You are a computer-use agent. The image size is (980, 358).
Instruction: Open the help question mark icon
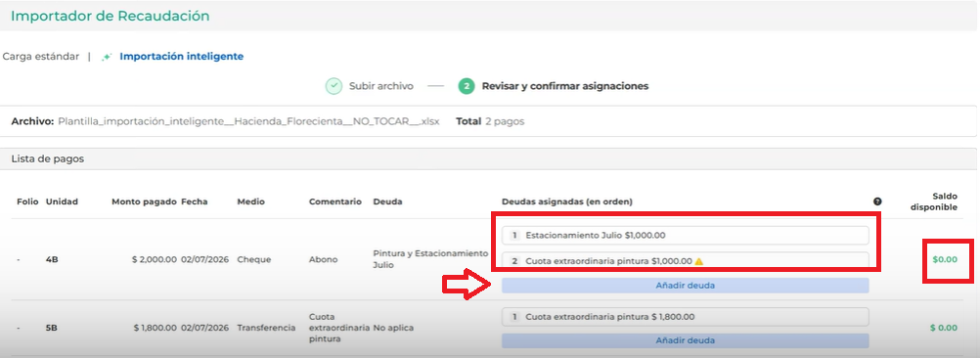tap(877, 201)
